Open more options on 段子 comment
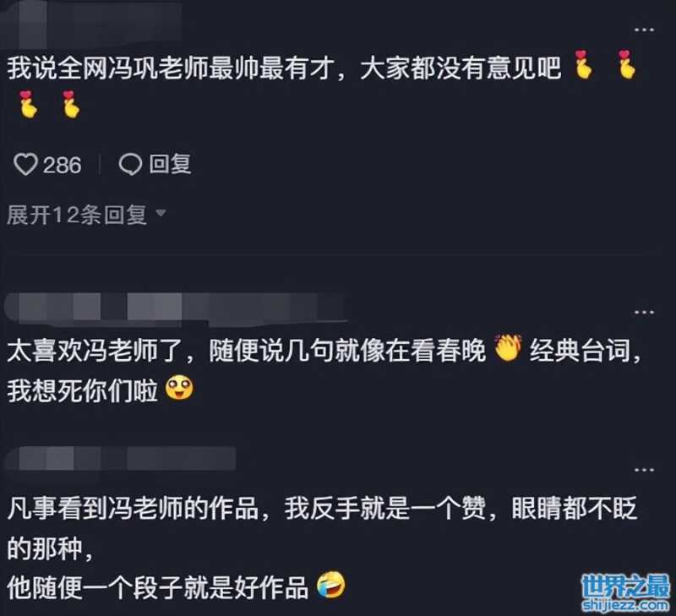The width and height of the screenshot is (676, 616). (644, 470)
